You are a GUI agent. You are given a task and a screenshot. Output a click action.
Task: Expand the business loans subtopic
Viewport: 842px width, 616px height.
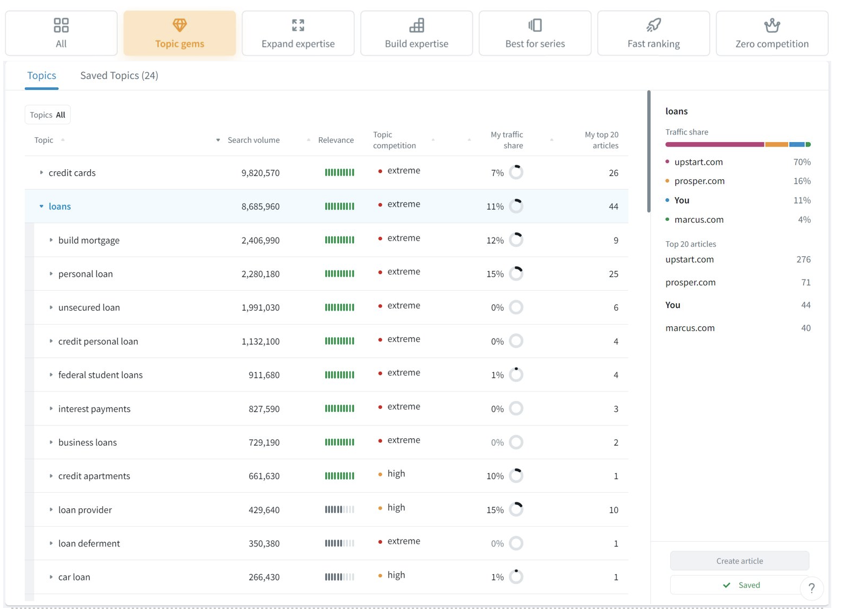point(51,442)
